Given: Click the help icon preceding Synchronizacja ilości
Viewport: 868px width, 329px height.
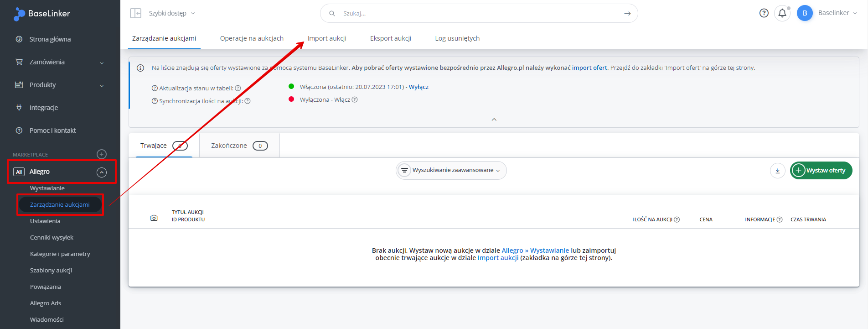Looking at the screenshot, I should pyautogui.click(x=155, y=101).
